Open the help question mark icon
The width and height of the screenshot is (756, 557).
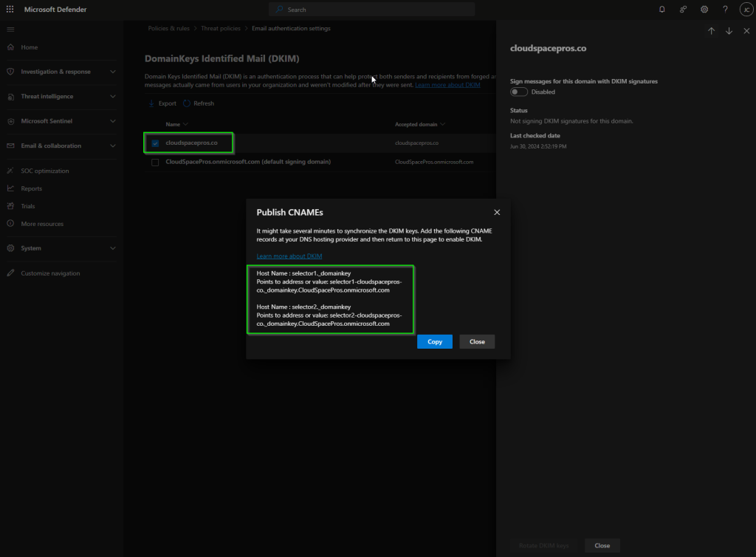coord(725,9)
